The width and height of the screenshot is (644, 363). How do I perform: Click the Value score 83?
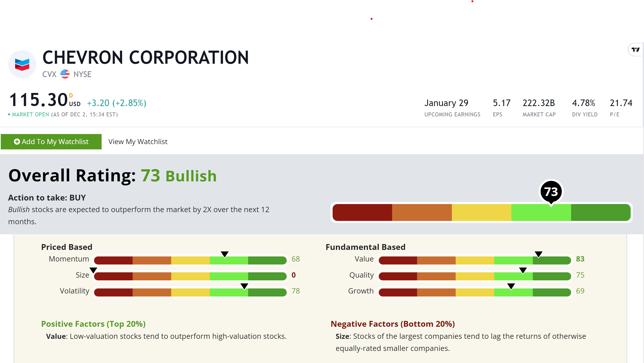pos(580,259)
